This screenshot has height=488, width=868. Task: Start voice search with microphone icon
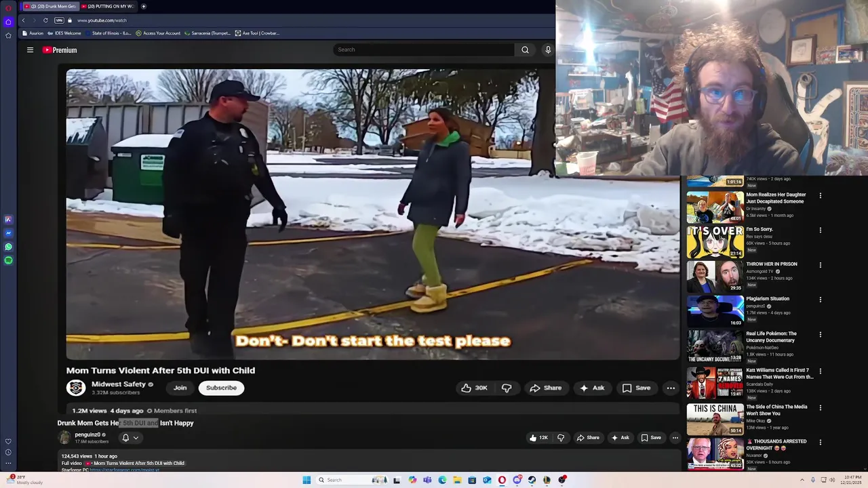click(x=548, y=49)
